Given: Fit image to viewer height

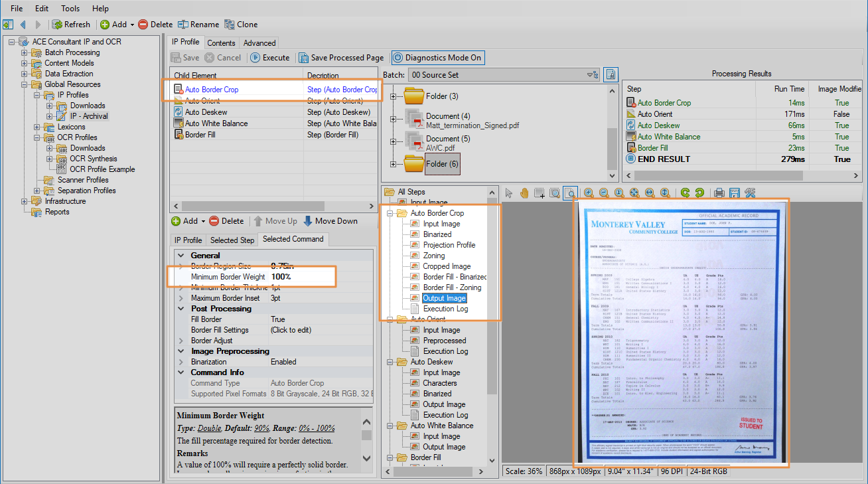Looking at the screenshot, I should pos(665,193).
